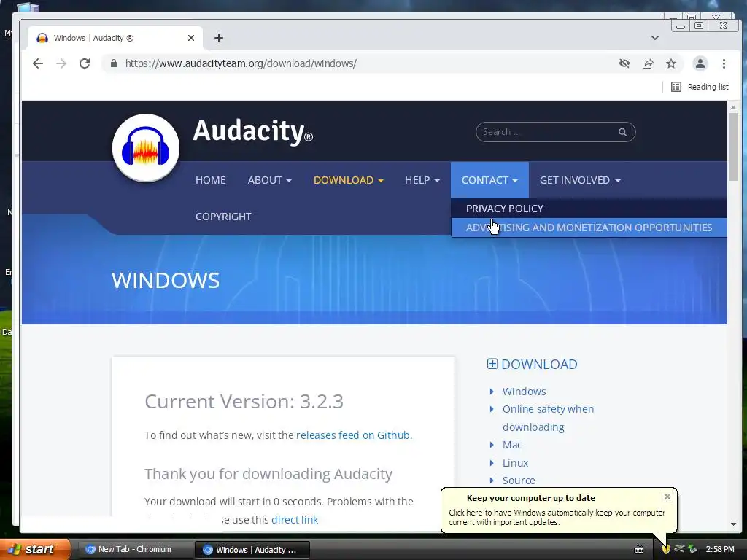Go to the HOME menu item
Image resolution: width=747 pixels, height=560 pixels.
[211, 180]
